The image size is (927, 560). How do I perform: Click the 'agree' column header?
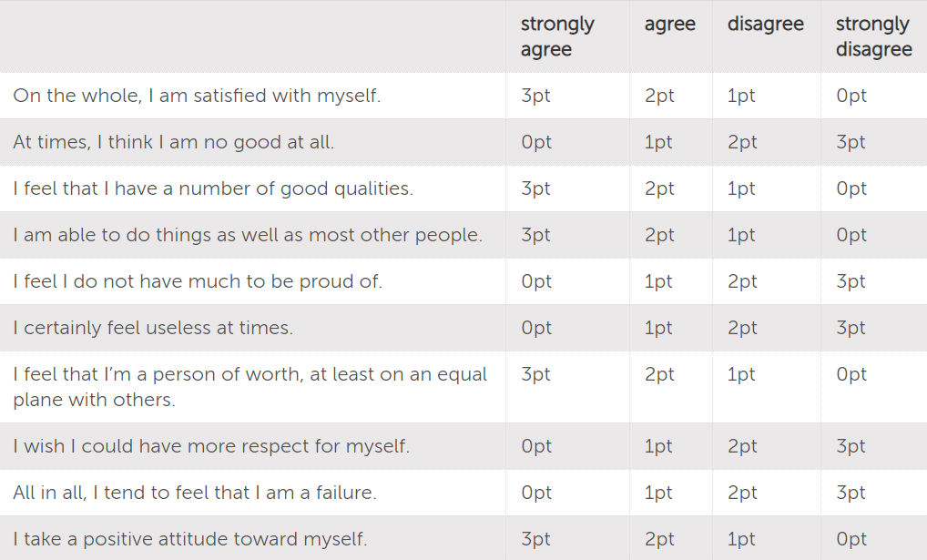(670, 25)
